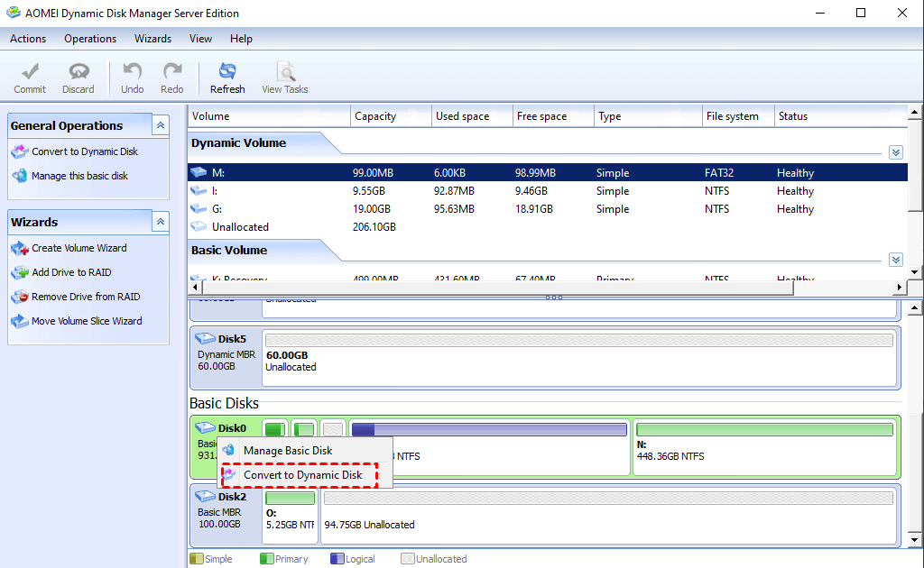
Task: Click the Disk5 disk icon
Action: coord(205,338)
